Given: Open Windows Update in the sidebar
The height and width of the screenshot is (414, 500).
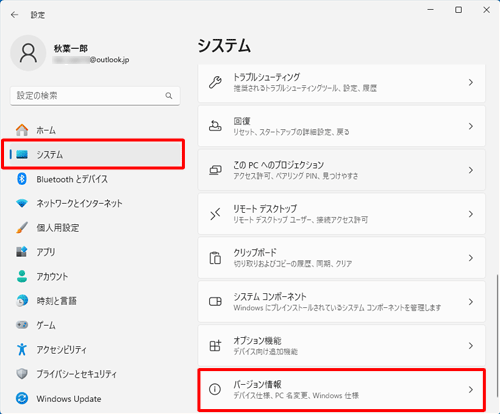Looking at the screenshot, I should click(95, 398).
